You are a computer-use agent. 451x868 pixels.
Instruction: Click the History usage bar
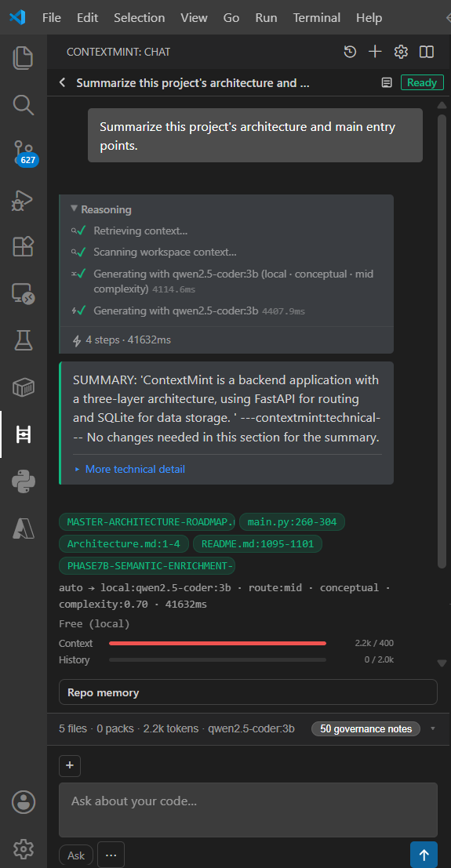pos(218,660)
